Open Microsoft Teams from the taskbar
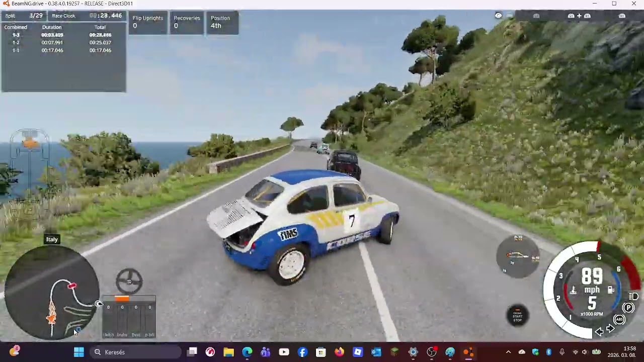Viewport: 644px width, 362px height. point(266,352)
